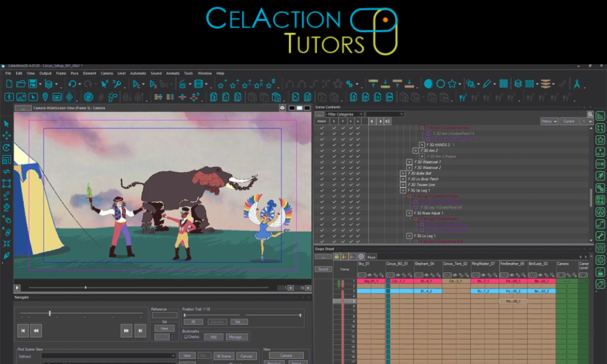This screenshot has height=364, width=607.
Task: Save the scene with the floppy disk icon
Action: [33, 84]
